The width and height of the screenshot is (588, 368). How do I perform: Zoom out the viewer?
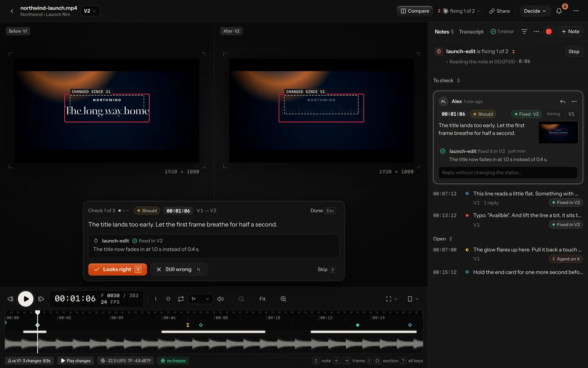[x=241, y=299]
